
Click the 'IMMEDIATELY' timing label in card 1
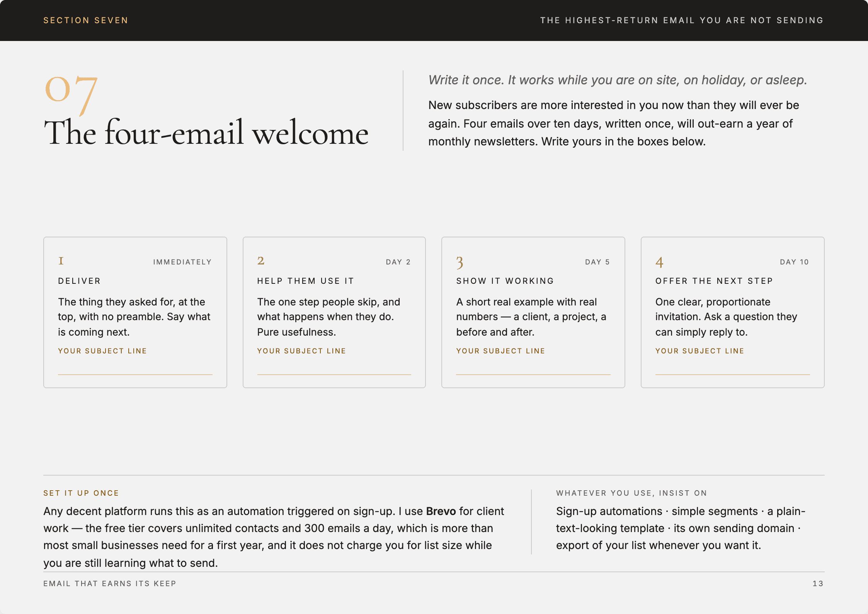(182, 262)
